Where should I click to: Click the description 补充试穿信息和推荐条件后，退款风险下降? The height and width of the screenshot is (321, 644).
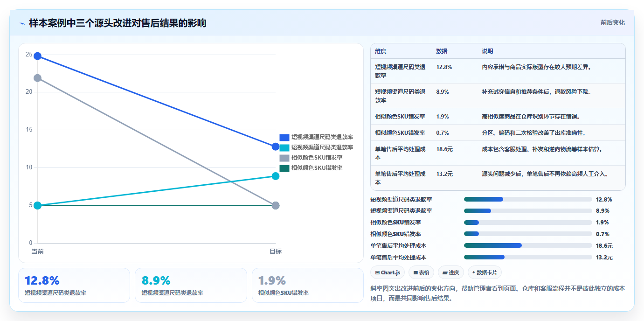tap(536, 92)
